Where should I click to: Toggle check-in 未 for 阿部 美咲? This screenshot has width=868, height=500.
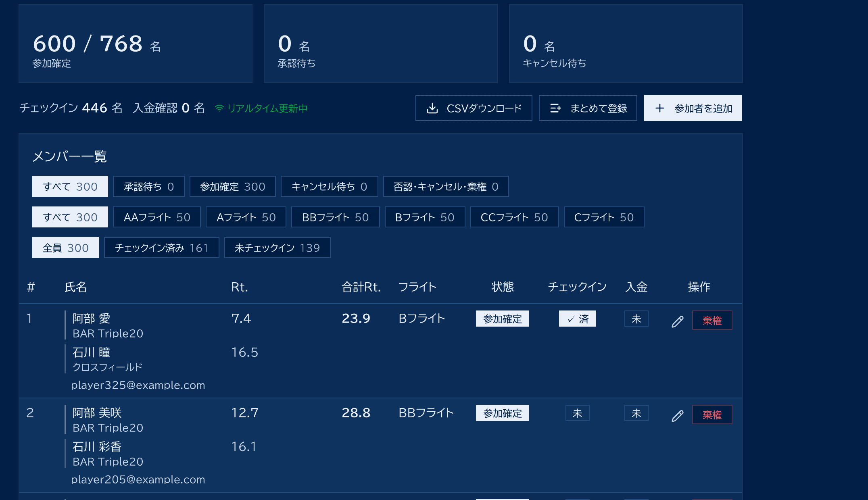coord(577,413)
